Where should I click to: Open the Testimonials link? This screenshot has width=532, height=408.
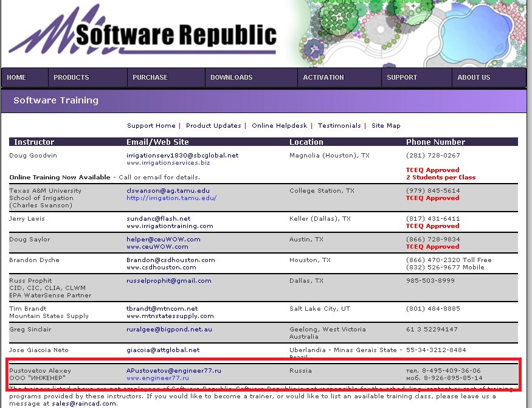tap(339, 126)
